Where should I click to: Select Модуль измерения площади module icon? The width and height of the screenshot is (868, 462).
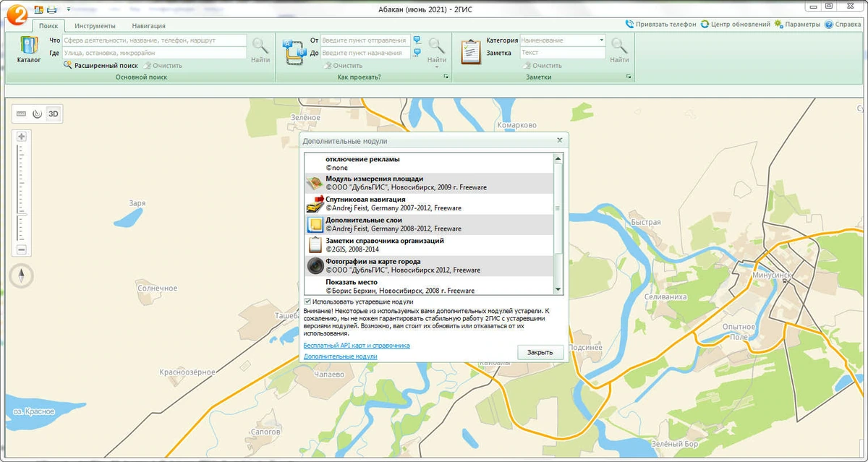click(315, 183)
